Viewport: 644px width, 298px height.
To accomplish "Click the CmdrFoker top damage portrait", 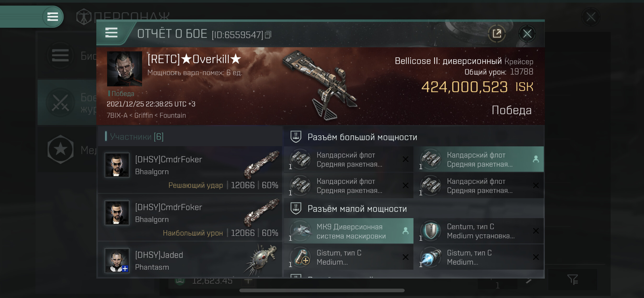I will (117, 213).
